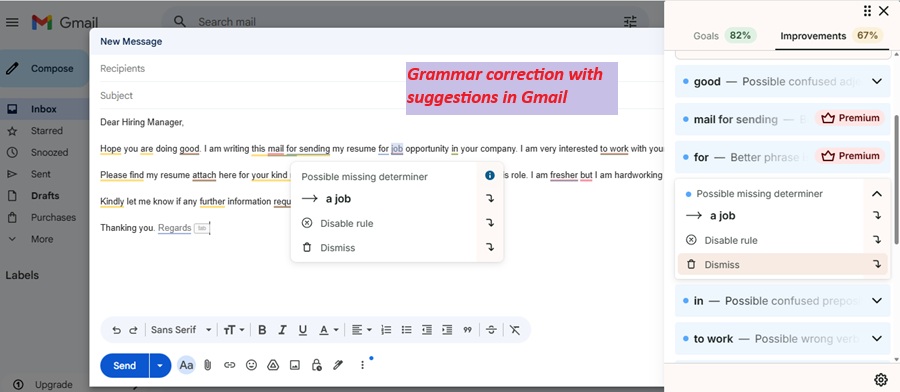Screen dimensions: 900x392
Task: Switch to the Improvements tab
Action: 831,36
